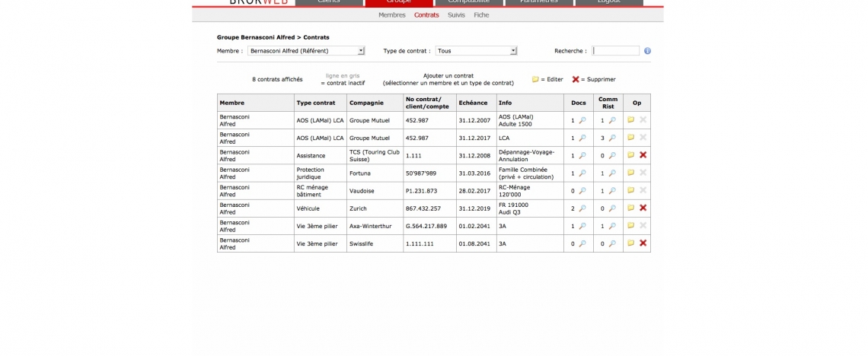Open Comm Rist magnifier in Fortuna row

point(611,173)
